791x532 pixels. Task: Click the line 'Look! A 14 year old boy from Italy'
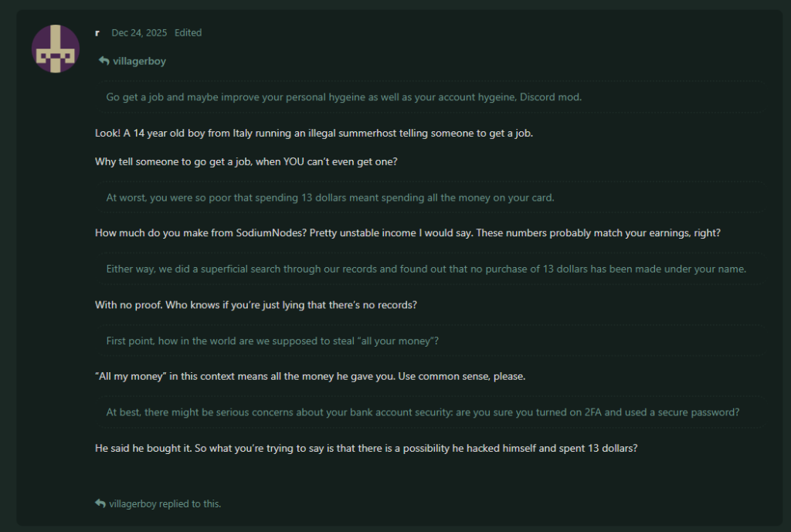(x=314, y=133)
